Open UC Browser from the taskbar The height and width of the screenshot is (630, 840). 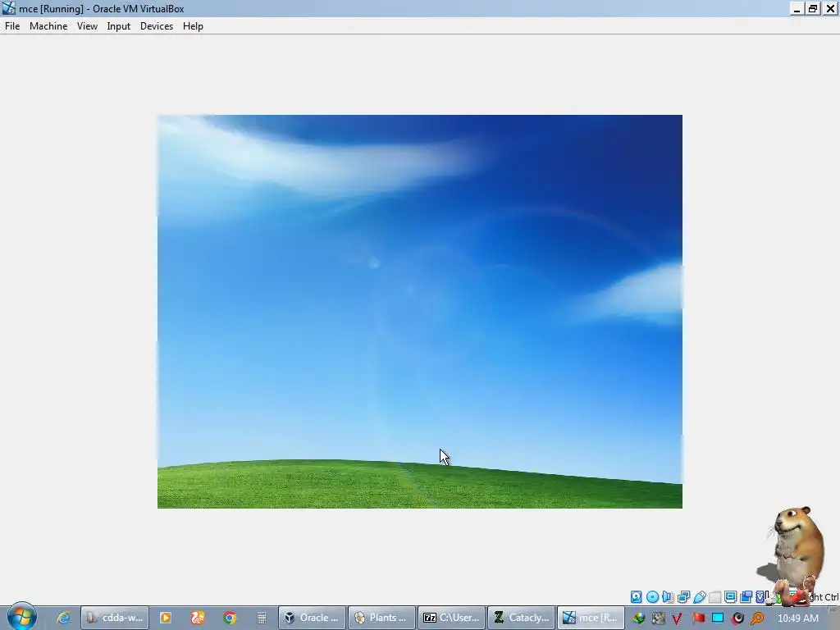pyautogui.click(x=198, y=618)
